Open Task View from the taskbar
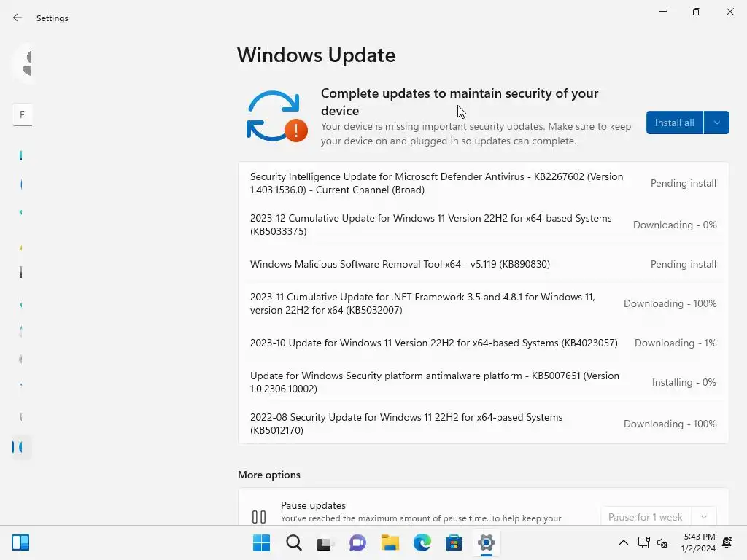 (x=325, y=542)
